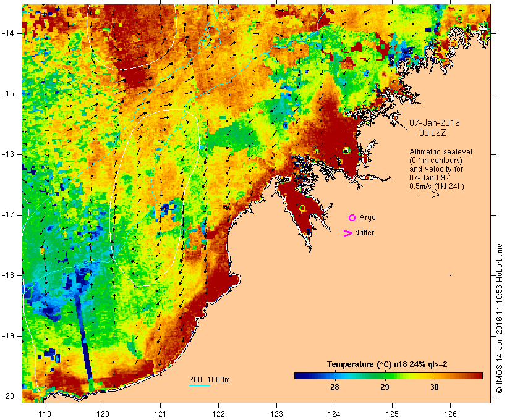Click the magenta Argo circle legend symbol
The height and width of the screenshot is (420, 507).
pyautogui.click(x=352, y=218)
